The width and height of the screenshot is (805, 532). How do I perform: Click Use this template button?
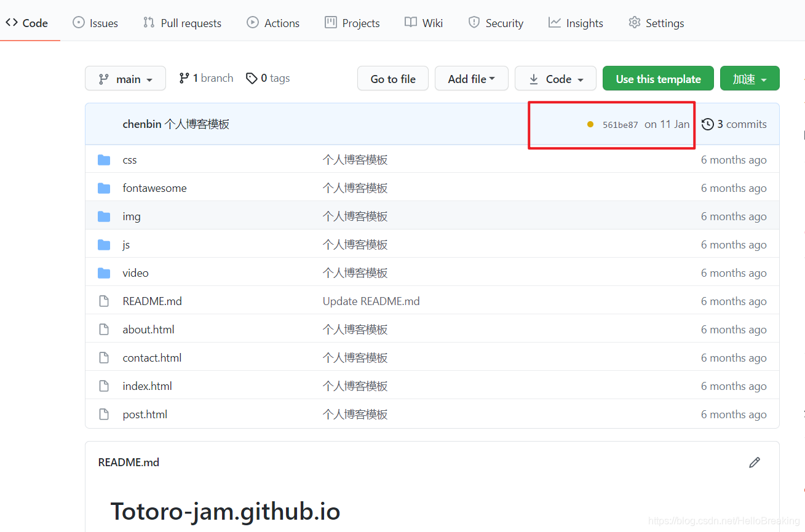[x=658, y=78]
